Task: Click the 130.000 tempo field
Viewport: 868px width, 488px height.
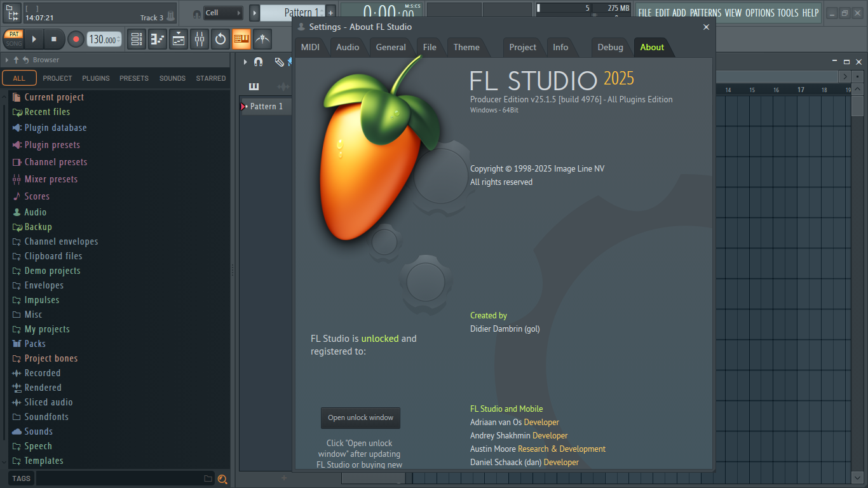Action: (104, 39)
